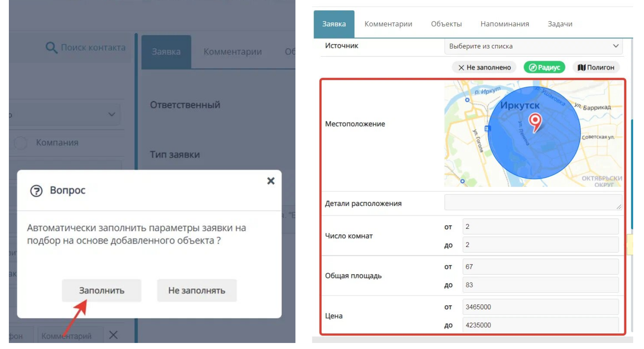Click the X icon next to Комментарий

[x=114, y=335]
